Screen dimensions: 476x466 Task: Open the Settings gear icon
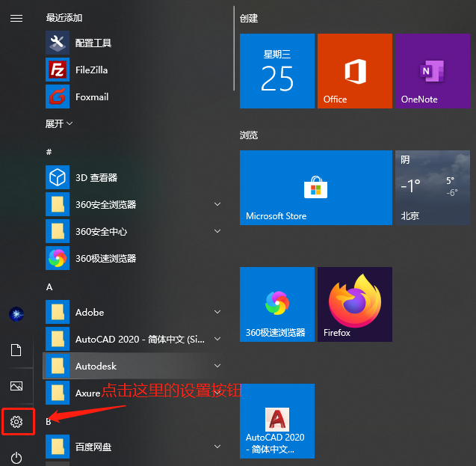(16, 422)
